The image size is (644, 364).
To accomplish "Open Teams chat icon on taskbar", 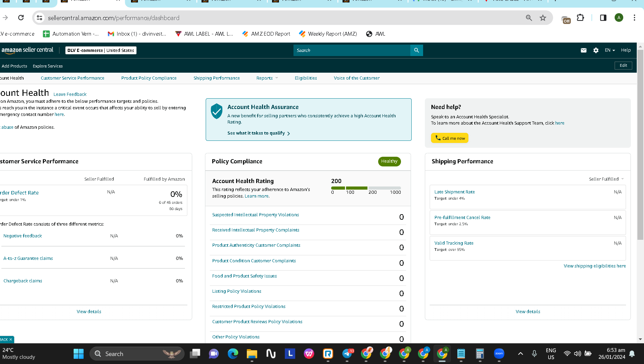I will pyautogui.click(x=214, y=354).
